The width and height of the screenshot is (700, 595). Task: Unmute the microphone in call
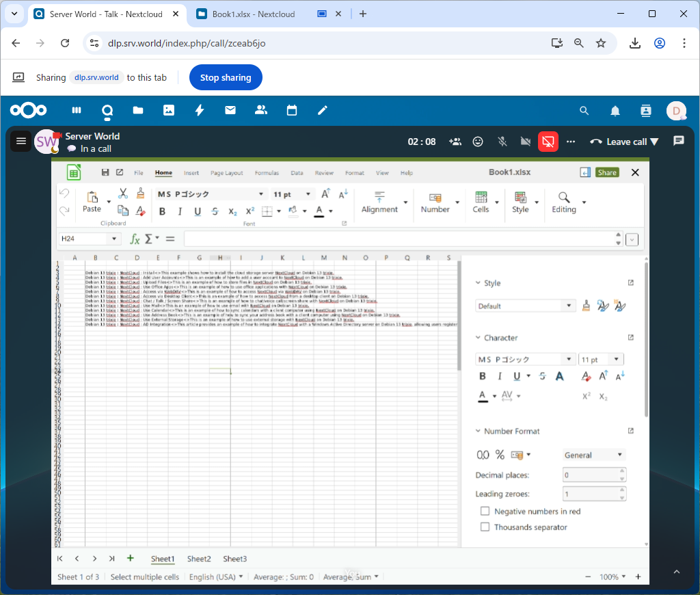click(x=502, y=142)
